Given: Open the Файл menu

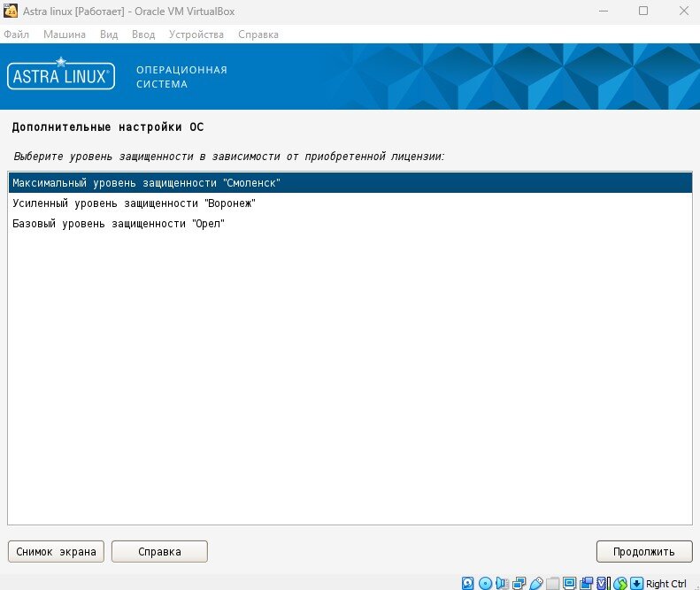Looking at the screenshot, I should [x=16, y=34].
